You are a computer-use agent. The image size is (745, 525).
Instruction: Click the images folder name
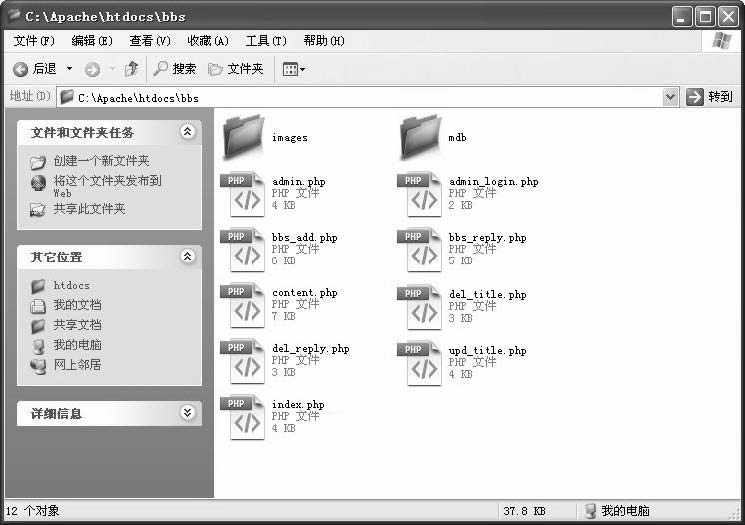click(x=290, y=138)
